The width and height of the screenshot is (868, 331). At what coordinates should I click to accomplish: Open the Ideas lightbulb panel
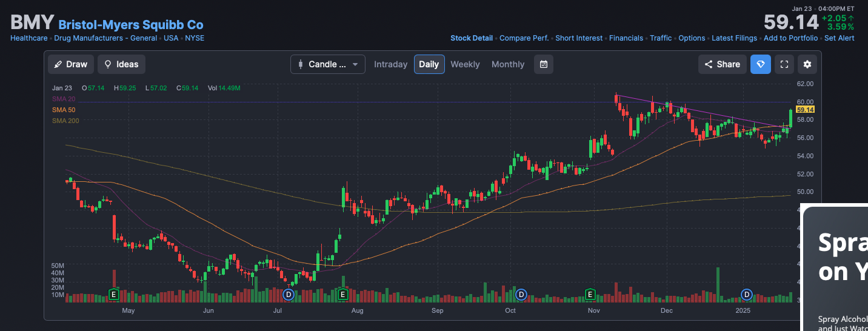coord(121,64)
